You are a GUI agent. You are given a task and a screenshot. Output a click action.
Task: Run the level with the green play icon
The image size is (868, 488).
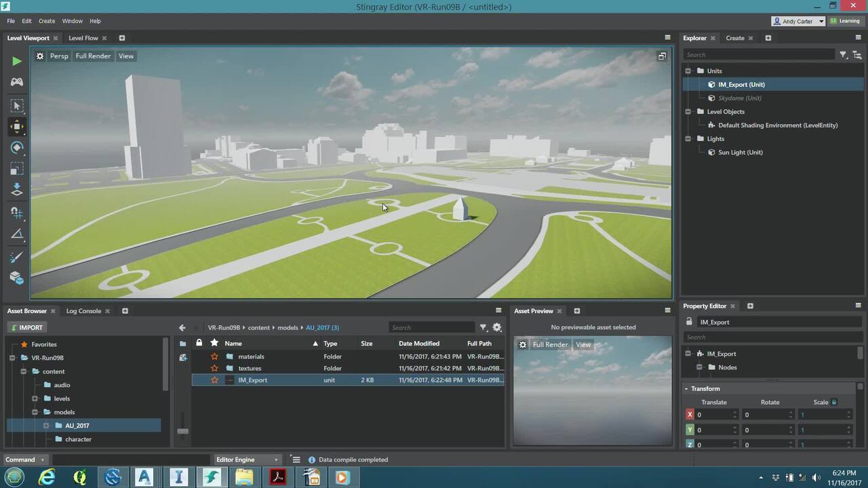click(16, 62)
